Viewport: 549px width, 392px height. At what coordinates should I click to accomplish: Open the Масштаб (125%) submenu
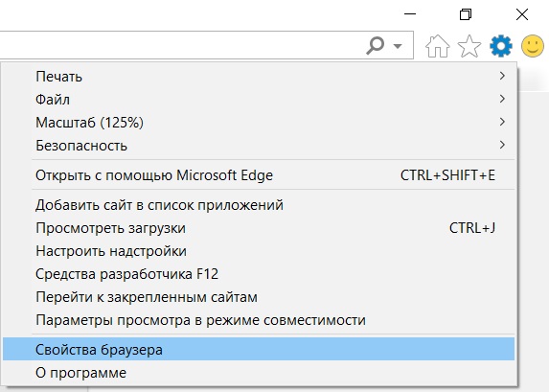[259, 123]
